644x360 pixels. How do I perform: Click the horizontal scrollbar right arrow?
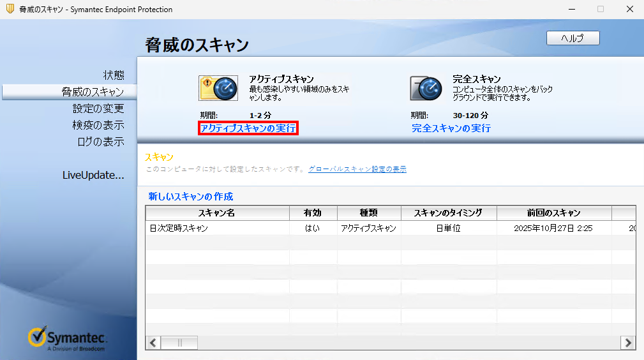pyautogui.click(x=628, y=343)
